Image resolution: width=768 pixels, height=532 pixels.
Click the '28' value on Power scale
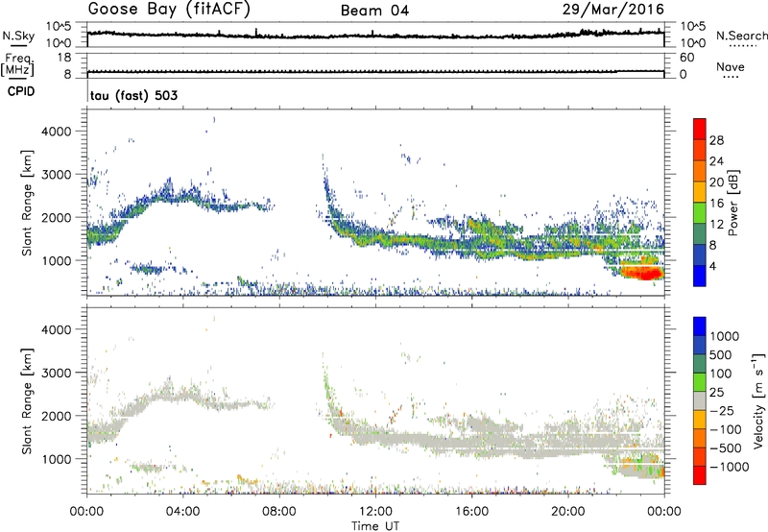pyautogui.click(x=716, y=140)
